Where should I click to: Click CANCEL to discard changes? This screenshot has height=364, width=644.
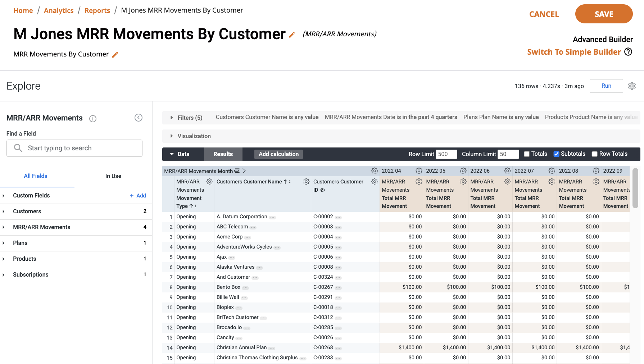[x=544, y=14]
